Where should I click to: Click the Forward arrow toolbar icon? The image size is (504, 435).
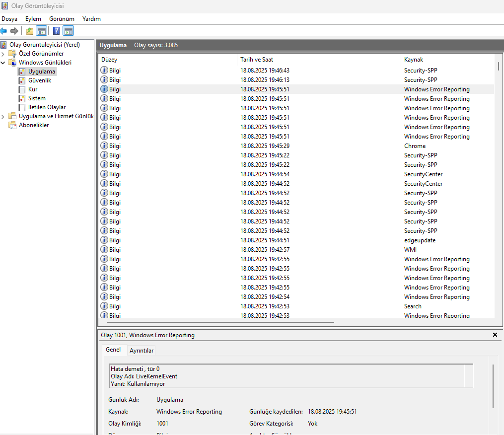14,31
